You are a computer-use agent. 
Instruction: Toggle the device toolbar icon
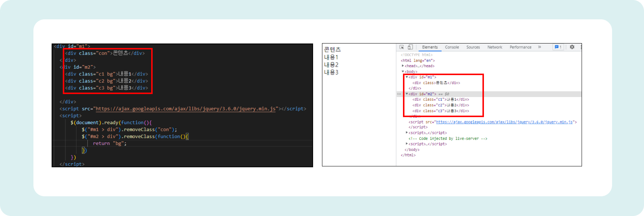pyautogui.click(x=410, y=47)
